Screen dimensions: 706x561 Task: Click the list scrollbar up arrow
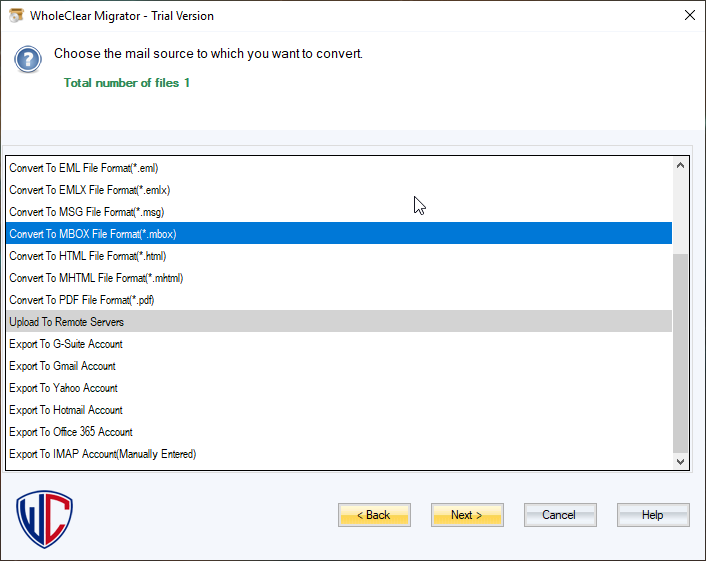tap(681, 167)
